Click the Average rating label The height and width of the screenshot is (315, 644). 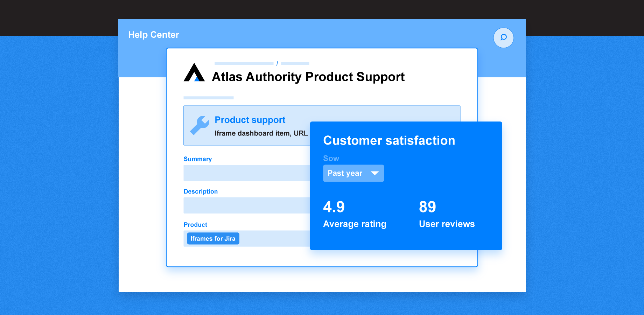(355, 224)
